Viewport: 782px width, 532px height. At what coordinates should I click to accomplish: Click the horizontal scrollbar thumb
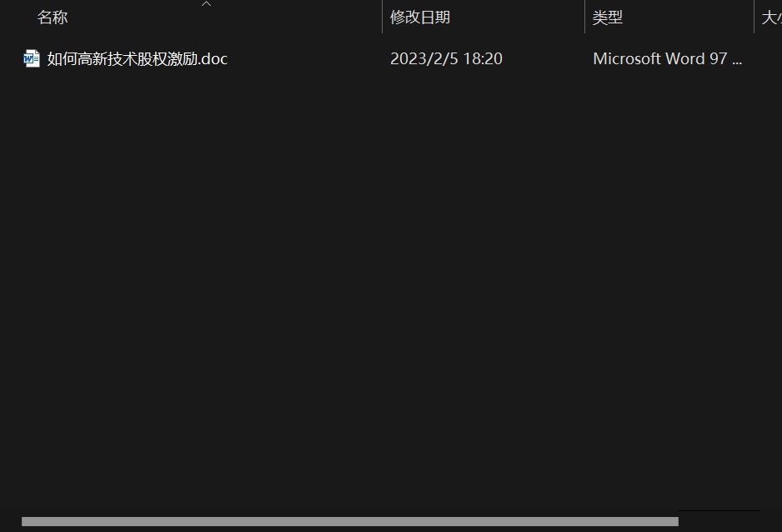point(349,521)
